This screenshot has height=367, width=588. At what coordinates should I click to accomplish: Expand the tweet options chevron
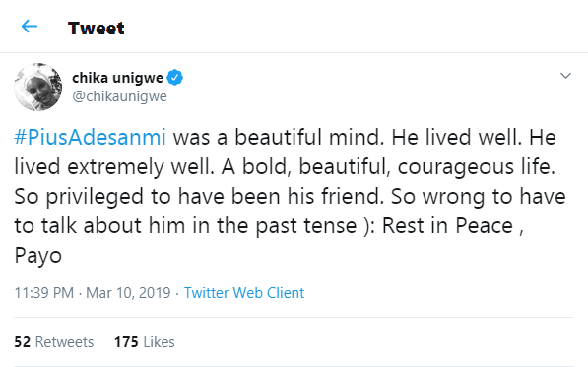point(565,76)
